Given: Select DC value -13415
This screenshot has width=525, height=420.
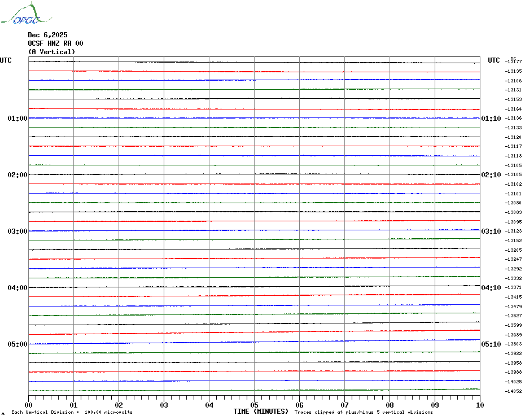Looking at the screenshot, I should [514, 297].
